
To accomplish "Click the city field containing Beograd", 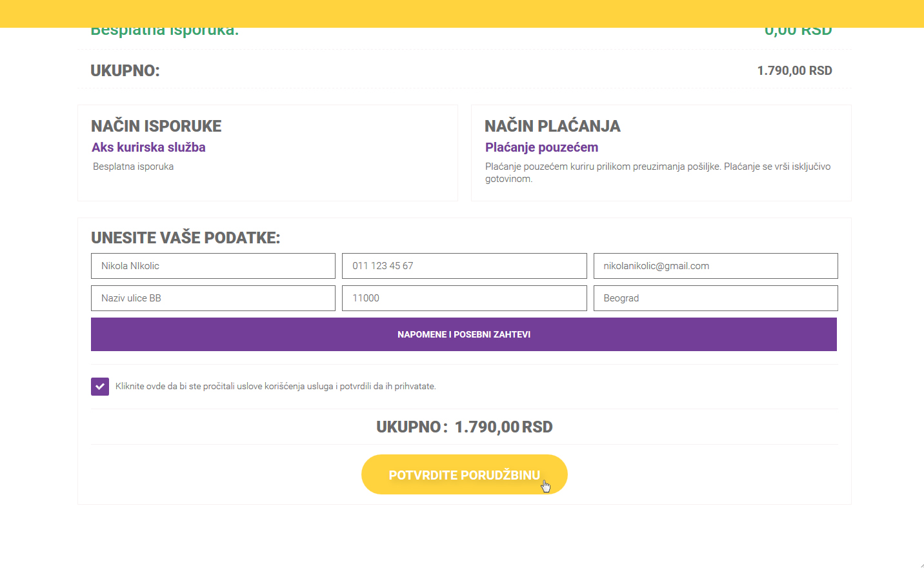I will point(715,298).
